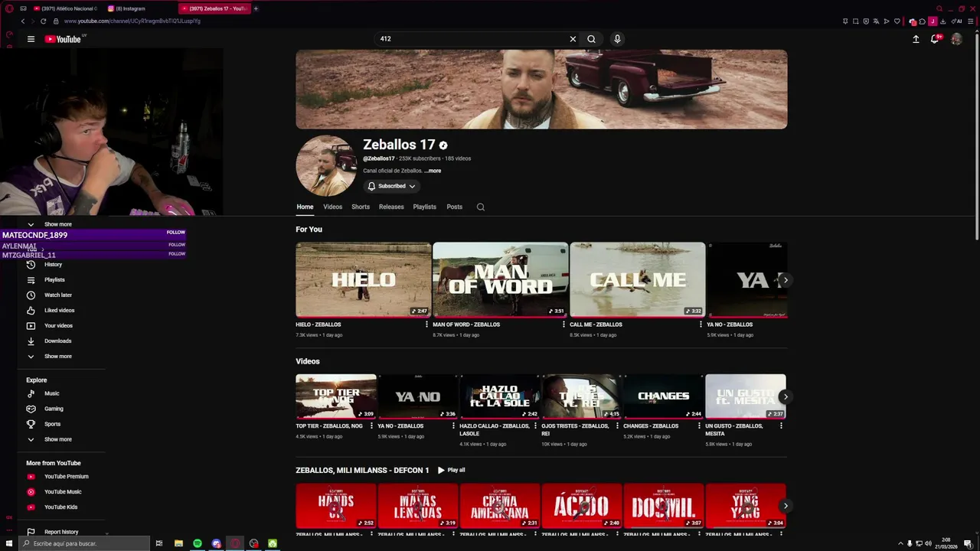Viewport: 980px width, 551px height.
Task: Clear the search box with the X icon
Action: pyautogui.click(x=573, y=39)
